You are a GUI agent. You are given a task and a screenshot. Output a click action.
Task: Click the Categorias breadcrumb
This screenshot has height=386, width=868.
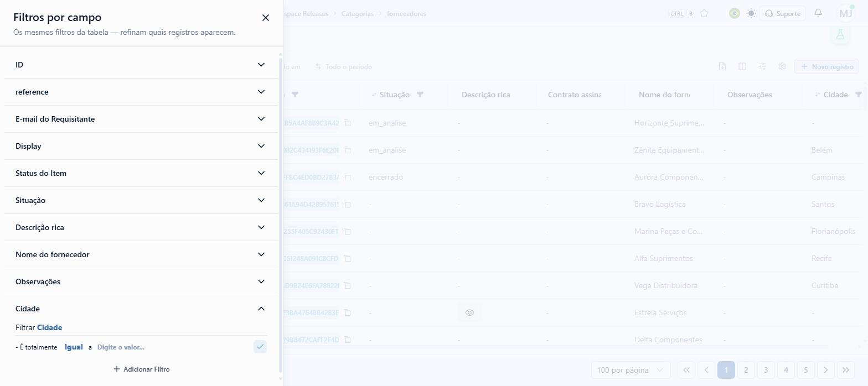pyautogui.click(x=357, y=13)
